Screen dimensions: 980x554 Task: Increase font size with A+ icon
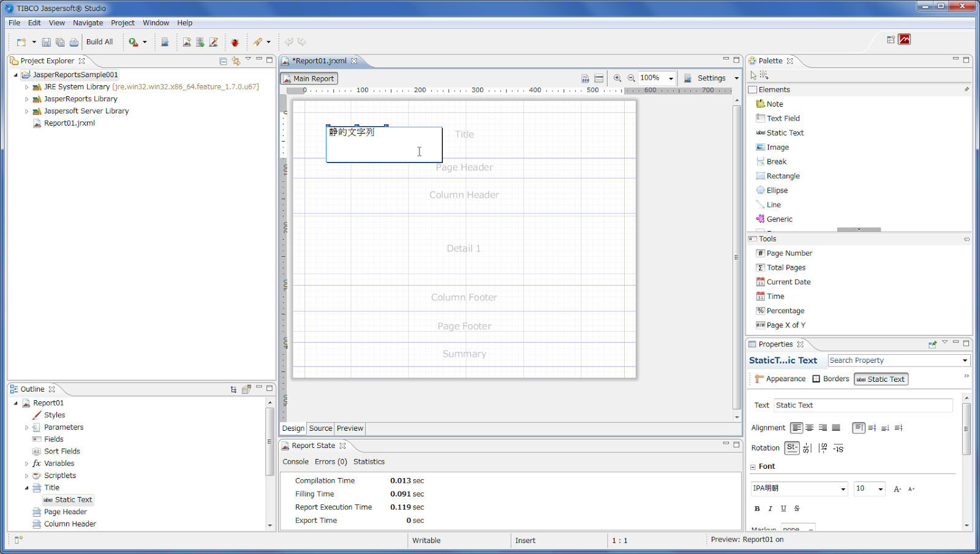click(897, 489)
